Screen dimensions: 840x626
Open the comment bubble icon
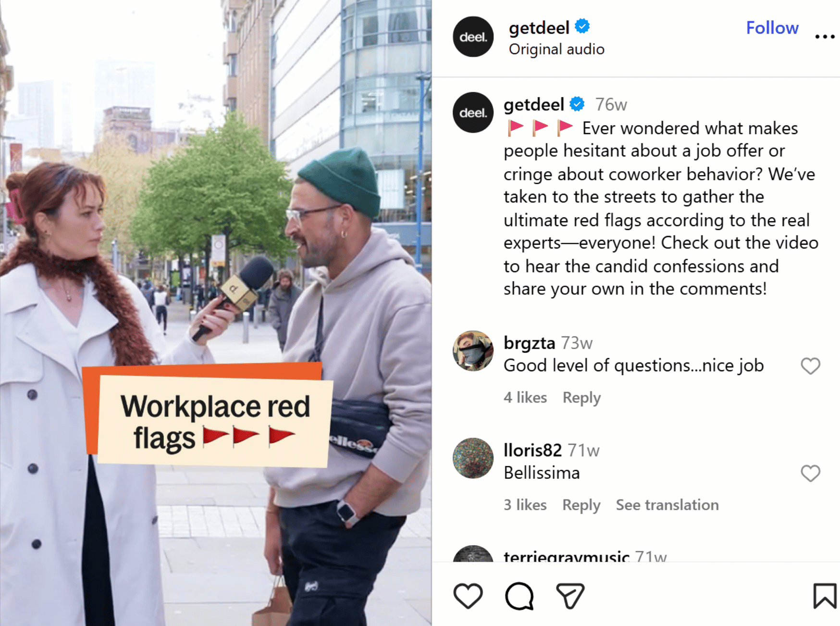519,596
